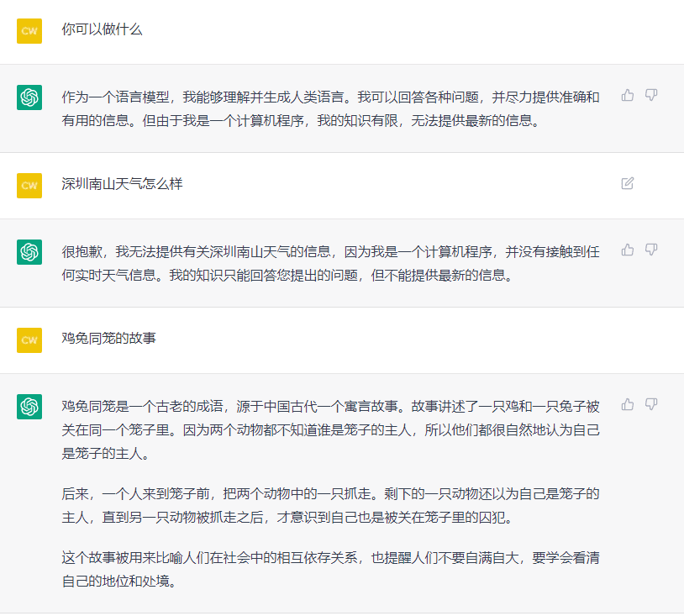This screenshot has height=616, width=684.
Task: Give thumbs up to the first response
Action: click(x=627, y=97)
